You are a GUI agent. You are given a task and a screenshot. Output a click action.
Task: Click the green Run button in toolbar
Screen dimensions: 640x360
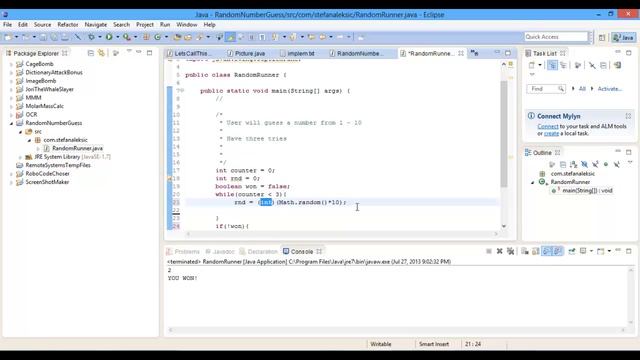point(109,37)
